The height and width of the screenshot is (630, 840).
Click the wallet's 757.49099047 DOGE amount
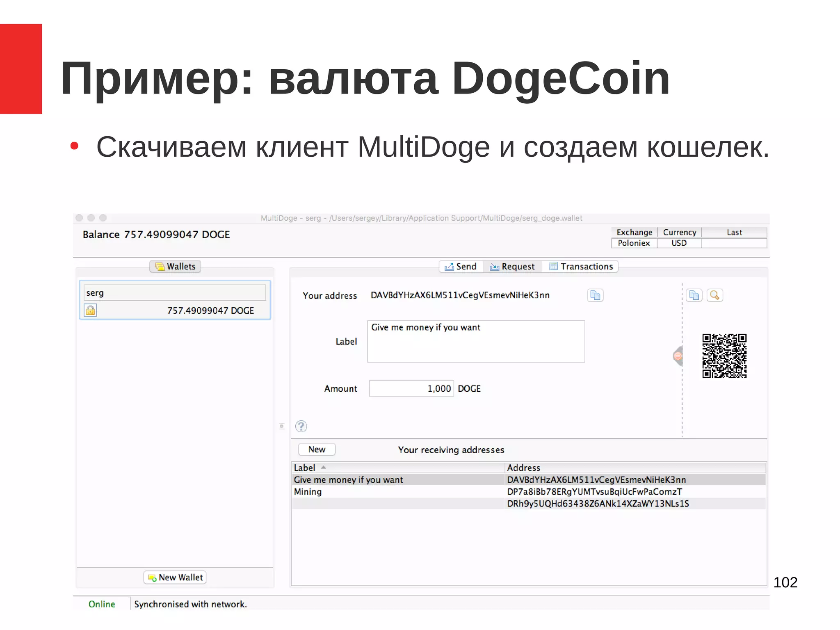(x=210, y=310)
